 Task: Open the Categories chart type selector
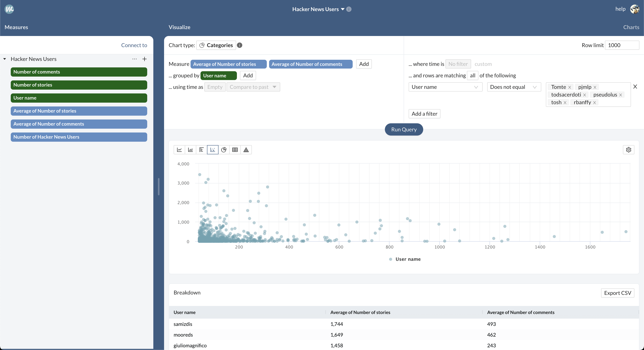[216, 45]
